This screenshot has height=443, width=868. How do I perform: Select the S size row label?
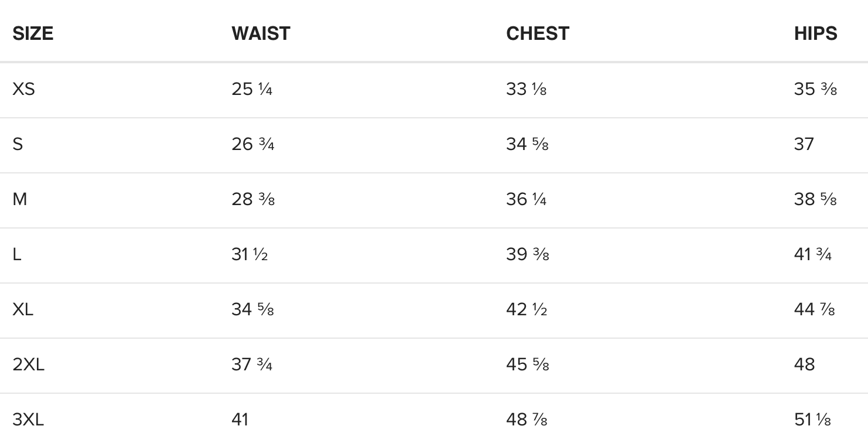tap(18, 144)
